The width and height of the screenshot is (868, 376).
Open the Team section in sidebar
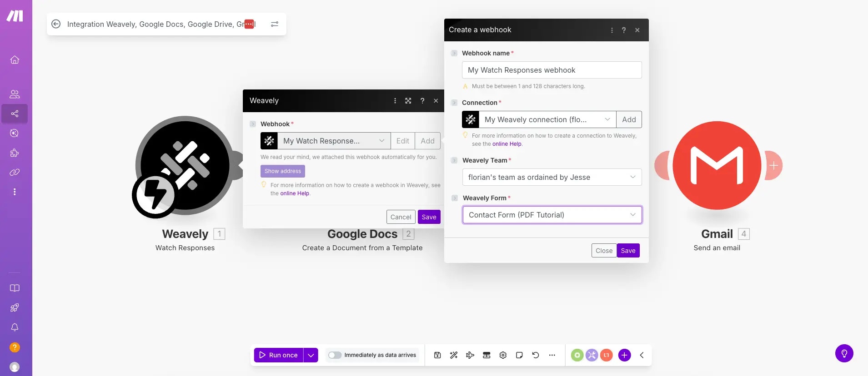tap(15, 94)
